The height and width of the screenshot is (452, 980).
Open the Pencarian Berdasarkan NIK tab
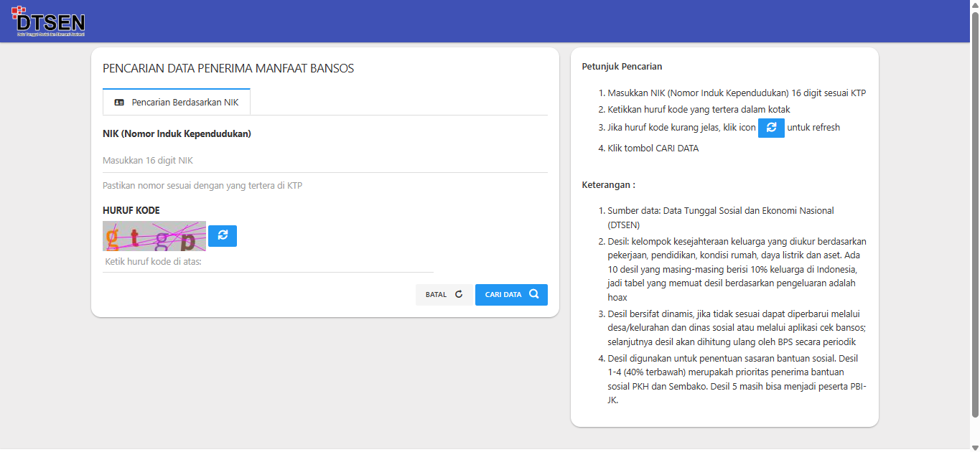[177, 103]
